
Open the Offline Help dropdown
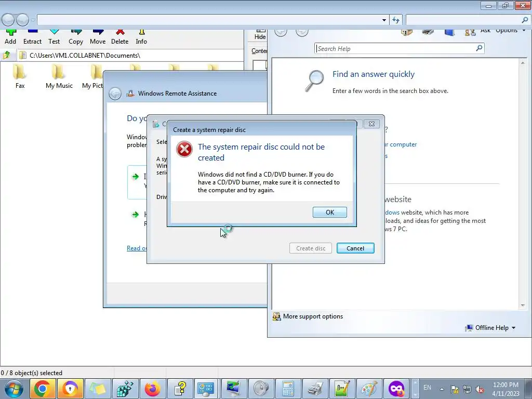tap(491, 328)
